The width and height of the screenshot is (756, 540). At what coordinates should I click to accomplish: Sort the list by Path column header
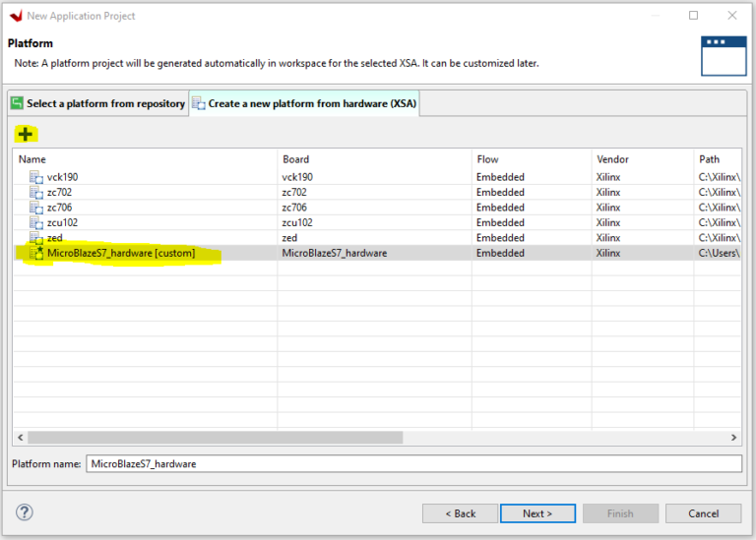[718, 159]
